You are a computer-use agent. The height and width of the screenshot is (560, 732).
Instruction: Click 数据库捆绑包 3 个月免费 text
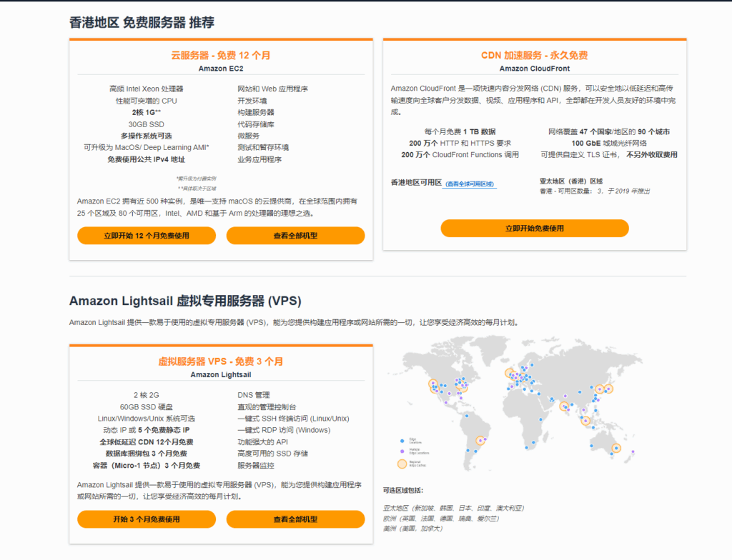146,454
